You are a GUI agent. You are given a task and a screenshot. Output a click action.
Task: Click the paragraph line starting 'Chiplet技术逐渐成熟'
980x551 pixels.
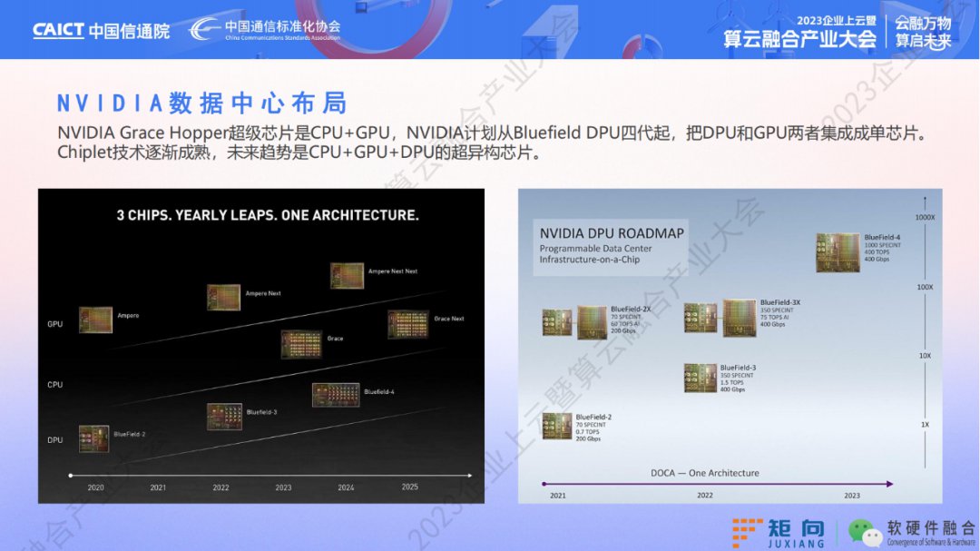[x=301, y=153]
